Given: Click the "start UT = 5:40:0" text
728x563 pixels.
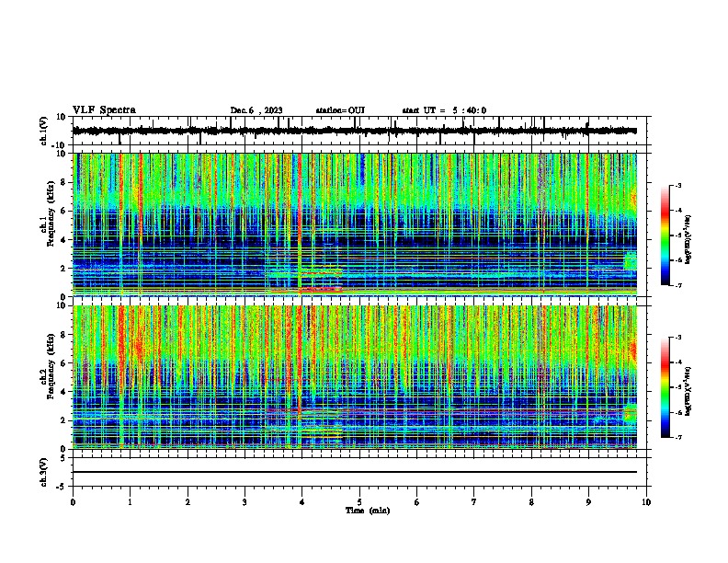Looking at the screenshot, I should (x=444, y=110).
